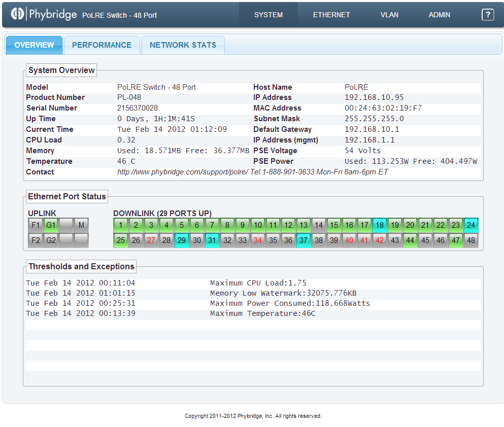Click downlink port 48 indicator
This screenshot has width=504, height=427.
(471, 240)
